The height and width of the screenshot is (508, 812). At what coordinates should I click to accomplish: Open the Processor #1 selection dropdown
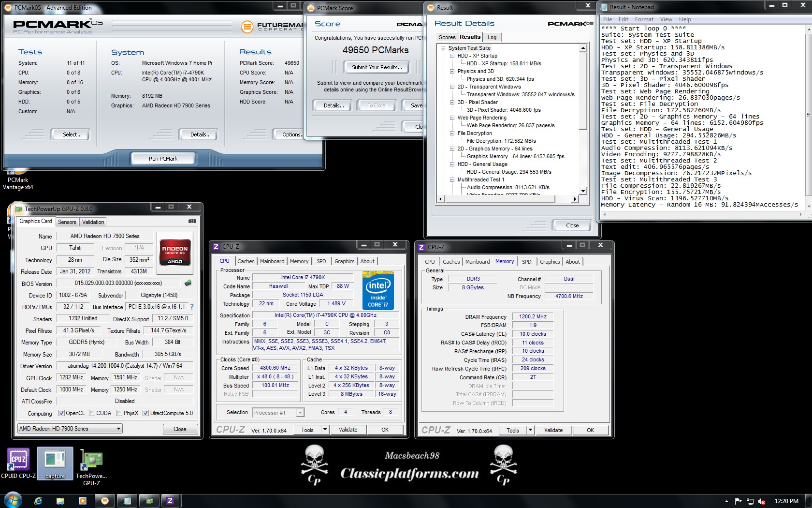pos(278,413)
